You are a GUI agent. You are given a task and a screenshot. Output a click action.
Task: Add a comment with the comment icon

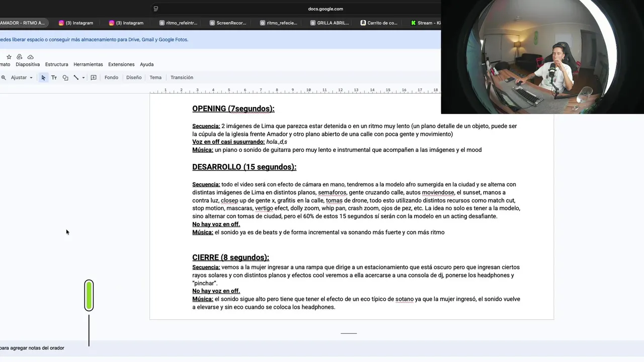94,77
